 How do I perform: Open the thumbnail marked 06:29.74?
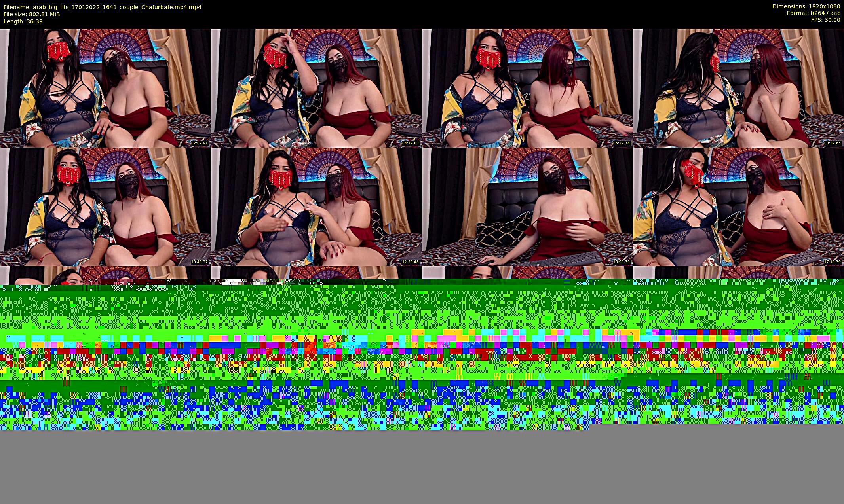click(x=527, y=88)
